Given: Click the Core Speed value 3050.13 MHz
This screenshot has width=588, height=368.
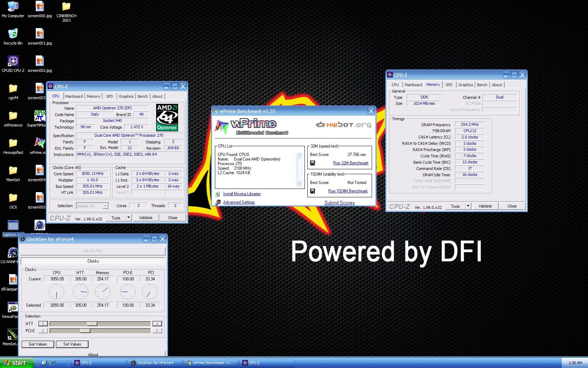Looking at the screenshot, I should click(92, 173).
